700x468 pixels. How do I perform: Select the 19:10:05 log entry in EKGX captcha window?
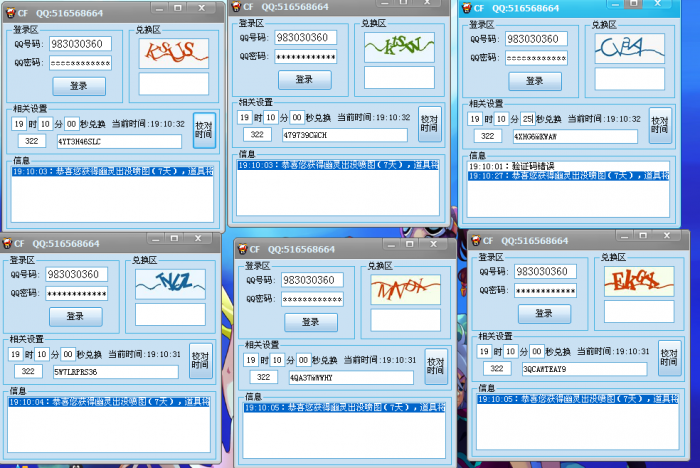(578, 399)
